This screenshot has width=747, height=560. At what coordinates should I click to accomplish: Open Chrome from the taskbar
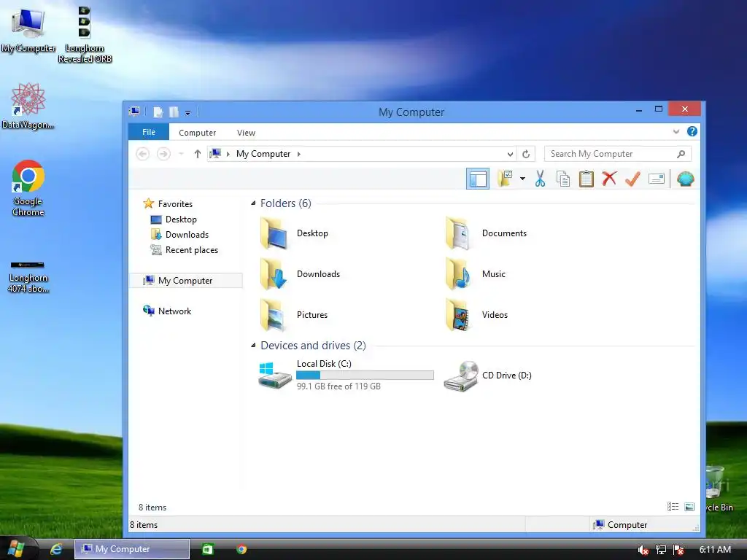tap(242, 550)
